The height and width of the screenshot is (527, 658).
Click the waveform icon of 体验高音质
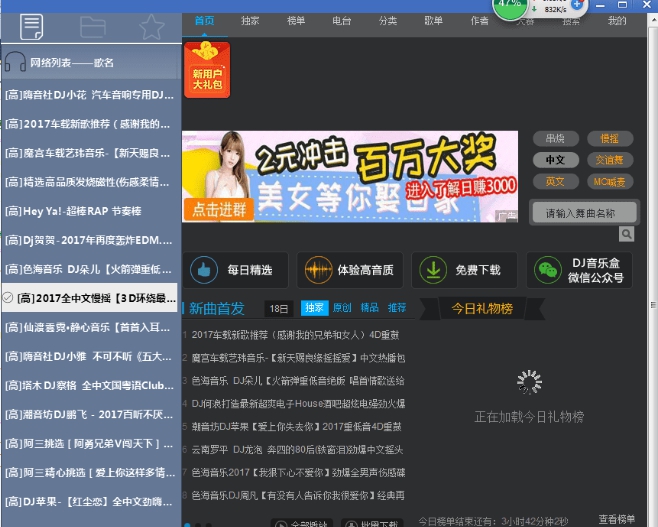pyautogui.click(x=319, y=270)
